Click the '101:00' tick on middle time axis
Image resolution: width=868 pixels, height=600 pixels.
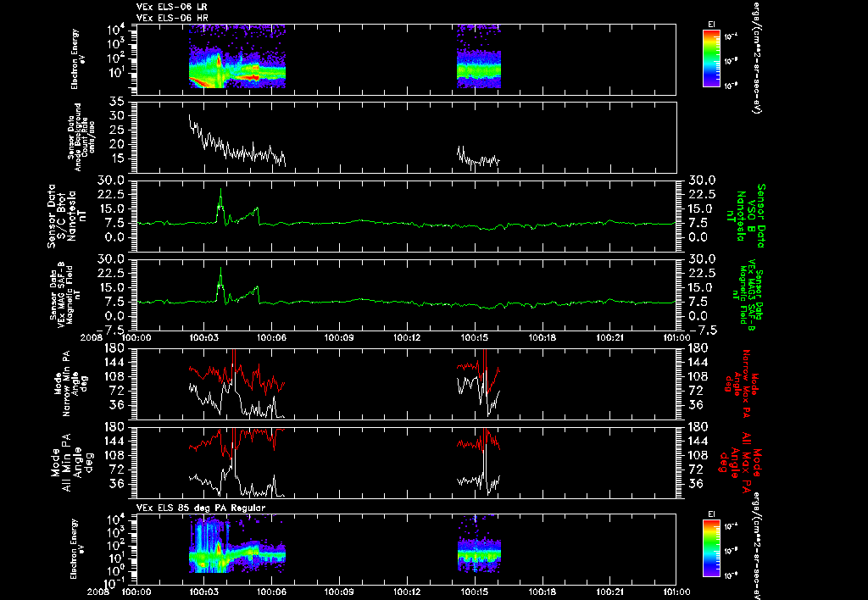676,337
